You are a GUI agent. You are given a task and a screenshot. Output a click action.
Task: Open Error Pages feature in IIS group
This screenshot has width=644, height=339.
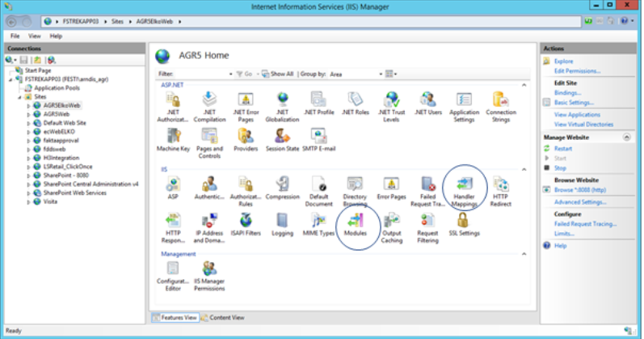tap(391, 188)
